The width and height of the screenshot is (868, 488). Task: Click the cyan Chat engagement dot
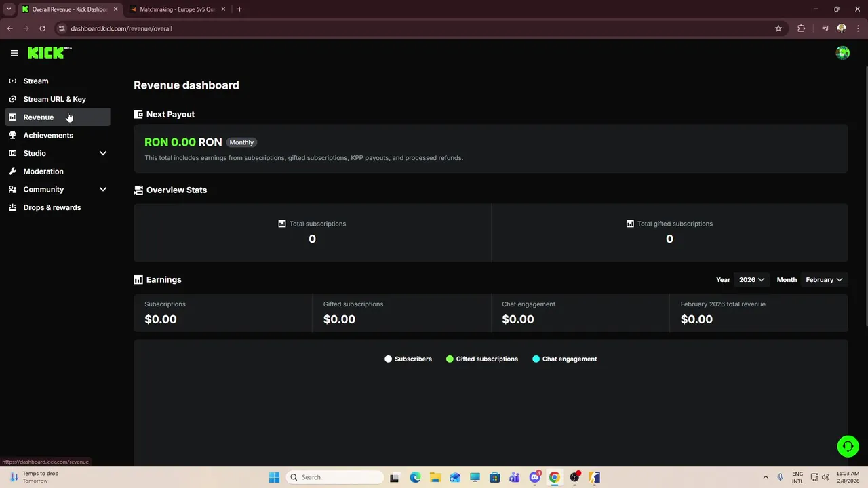(536, 359)
